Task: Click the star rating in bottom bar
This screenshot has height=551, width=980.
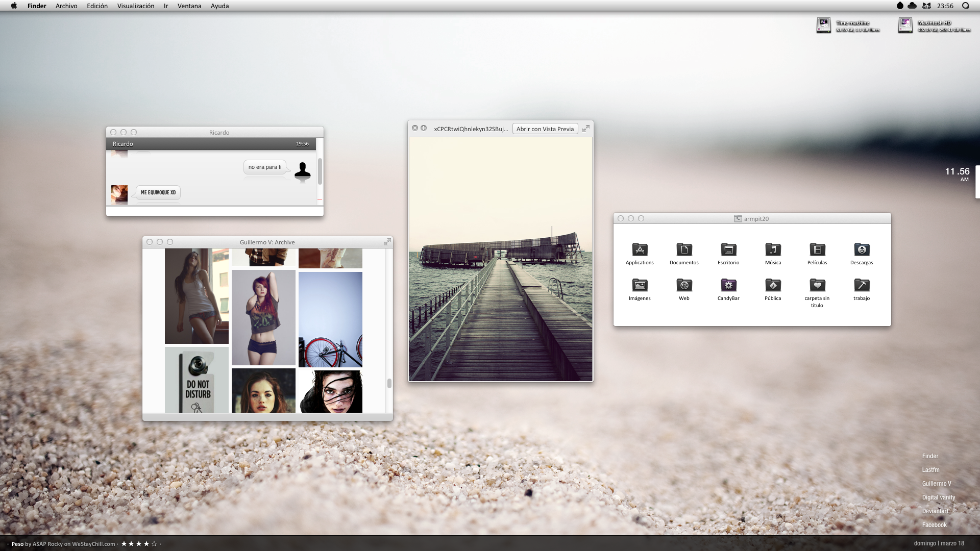Action: 139,544
